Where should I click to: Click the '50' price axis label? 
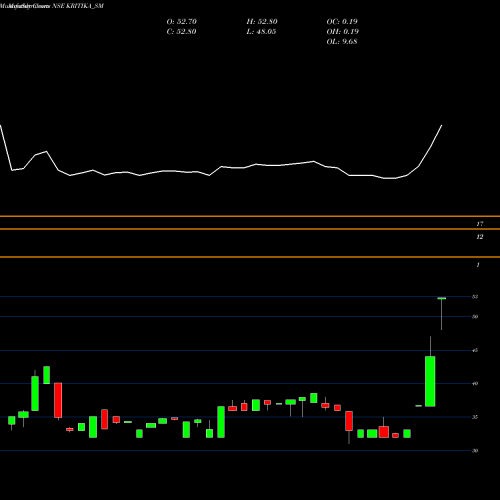click(x=475, y=317)
